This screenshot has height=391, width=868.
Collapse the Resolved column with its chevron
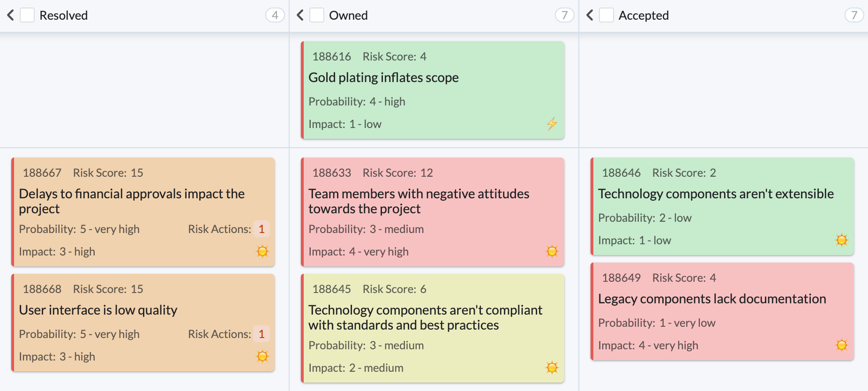11,15
